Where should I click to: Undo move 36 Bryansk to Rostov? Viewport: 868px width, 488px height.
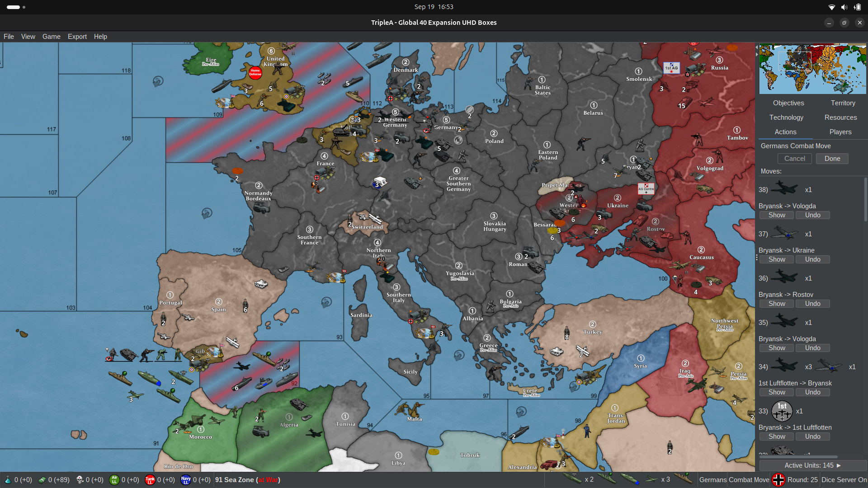point(812,304)
